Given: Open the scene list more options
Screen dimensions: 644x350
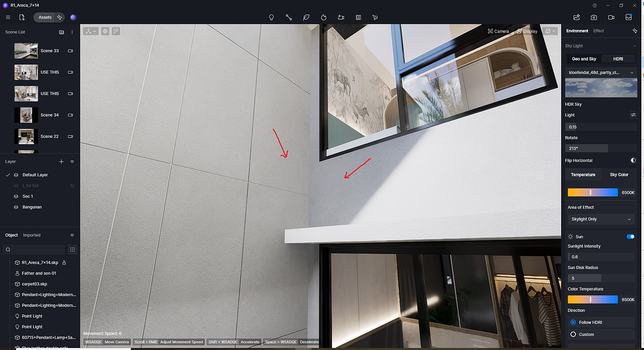Looking at the screenshot, I should [x=72, y=32].
